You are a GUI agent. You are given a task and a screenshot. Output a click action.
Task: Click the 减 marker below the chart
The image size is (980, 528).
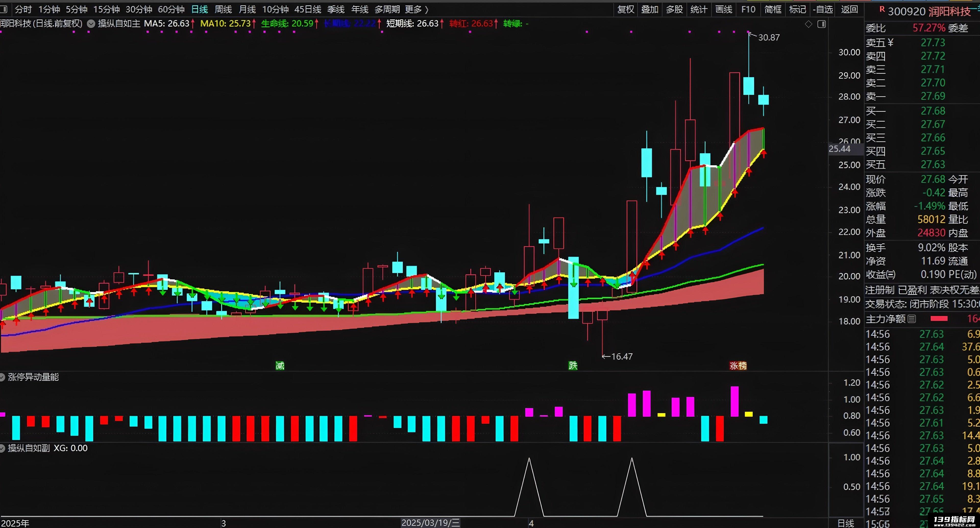point(280,366)
